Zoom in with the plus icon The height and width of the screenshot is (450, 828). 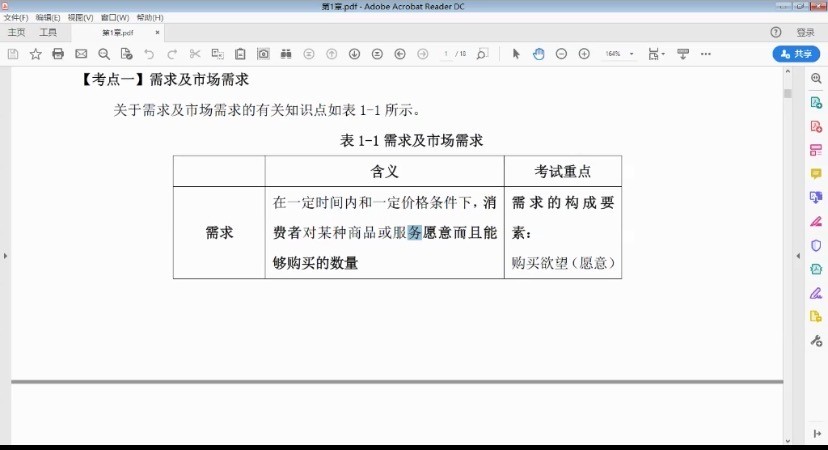click(584, 54)
